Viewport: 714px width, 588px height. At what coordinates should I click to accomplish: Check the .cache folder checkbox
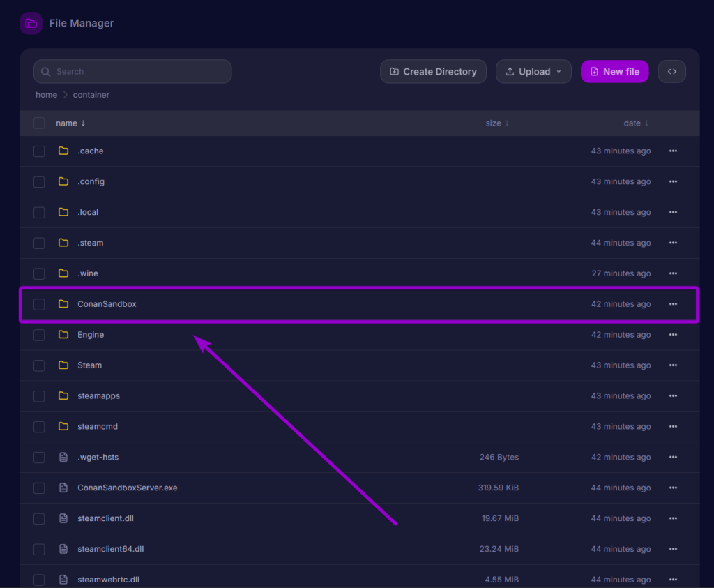pos(39,151)
